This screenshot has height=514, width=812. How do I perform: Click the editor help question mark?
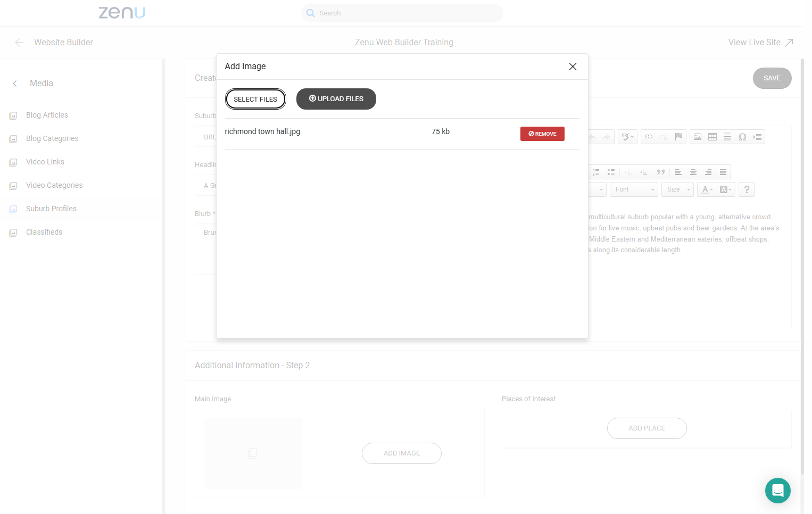coord(747,189)
